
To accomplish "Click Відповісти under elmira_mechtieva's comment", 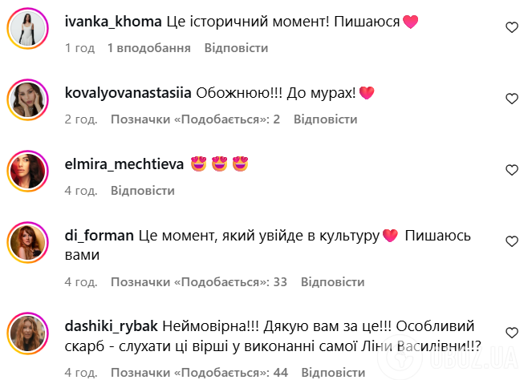I will [142, 191].
